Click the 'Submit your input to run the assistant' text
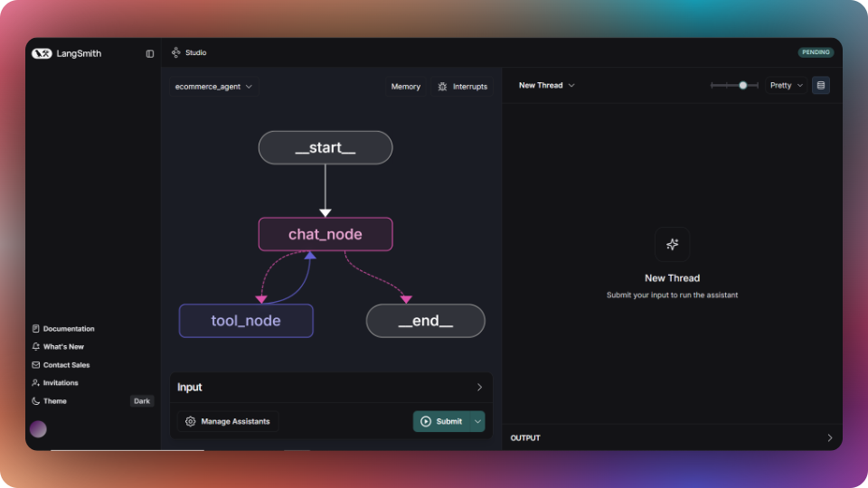This screenshot has width=868, height=488. click(672, 295)
